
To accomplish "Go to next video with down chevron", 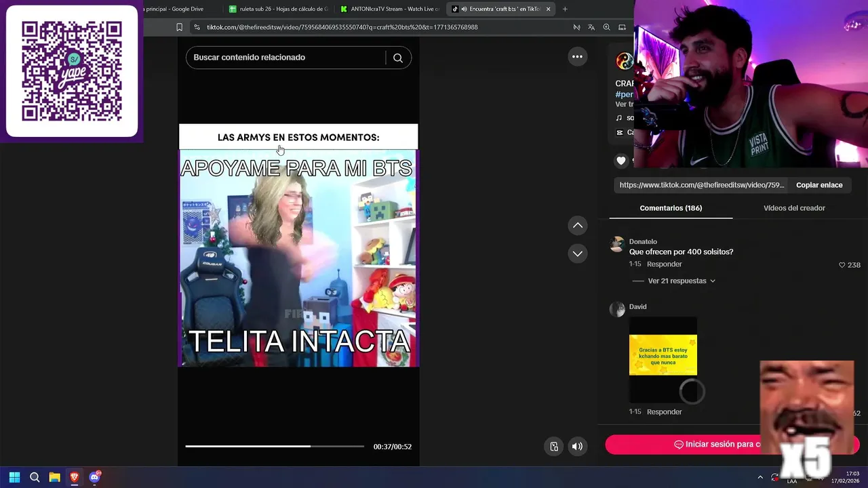I will [577, 253].
